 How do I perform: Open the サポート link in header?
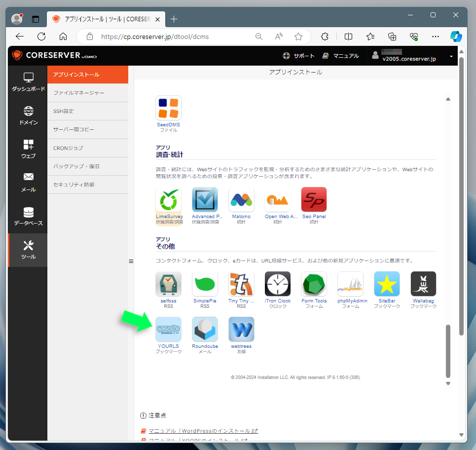(x=298, y=56)
